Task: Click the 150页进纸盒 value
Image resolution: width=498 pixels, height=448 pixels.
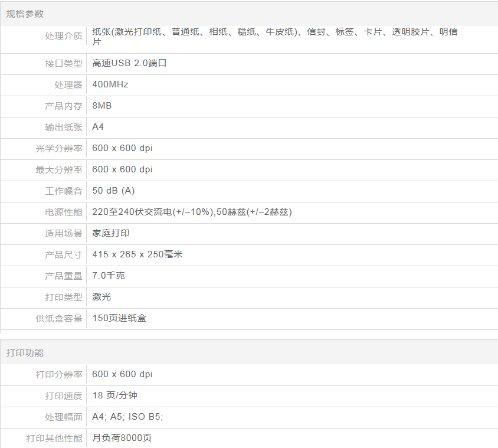Action: click(x=119, y=318)
